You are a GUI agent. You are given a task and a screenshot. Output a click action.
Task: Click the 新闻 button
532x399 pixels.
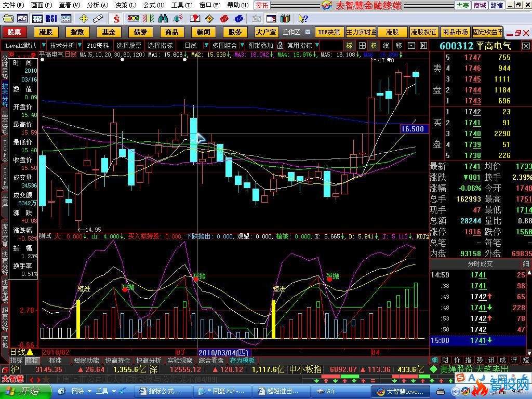point(203,32)
